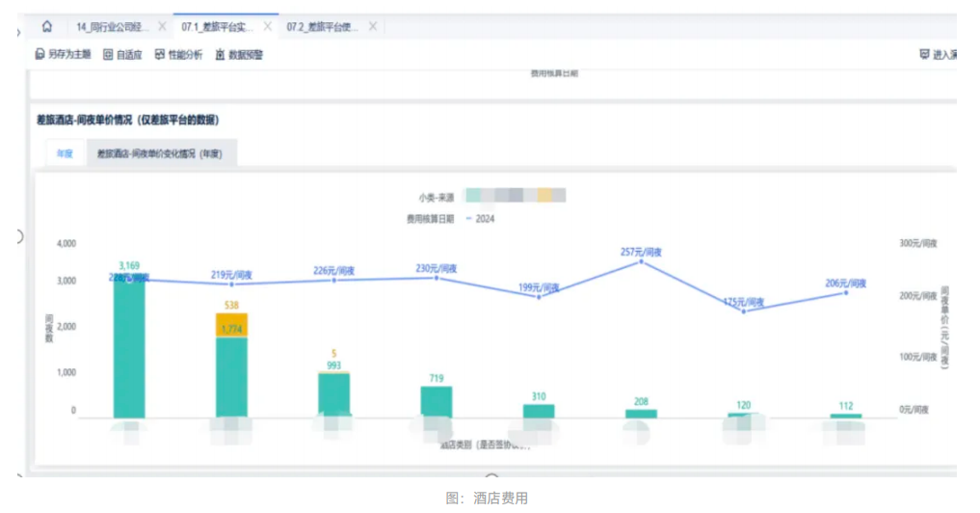Click the 208 teal bar
This screenshot has width=980, height=513.
(x=641, y=414)
